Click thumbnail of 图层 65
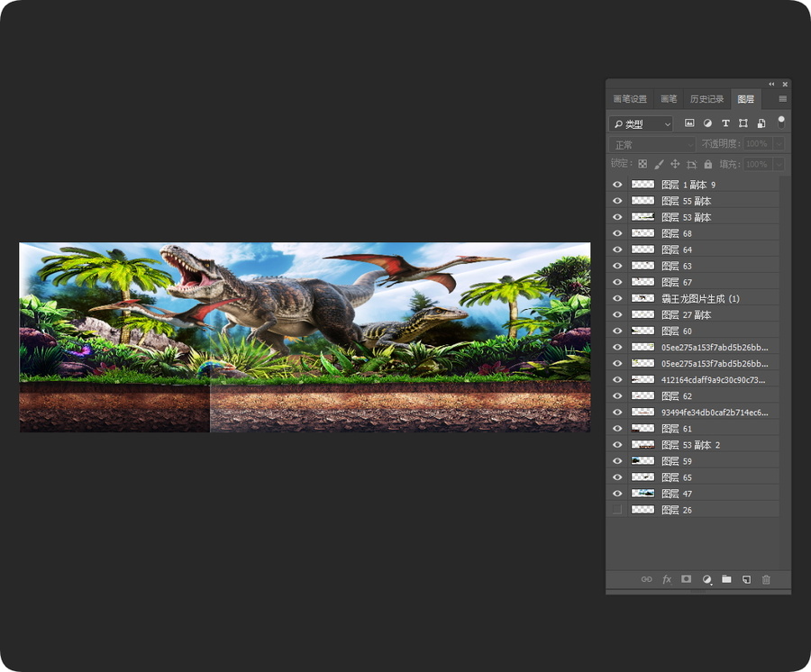Image resolution: width=811 pixels, height=672 pixels. click(642, 477)
